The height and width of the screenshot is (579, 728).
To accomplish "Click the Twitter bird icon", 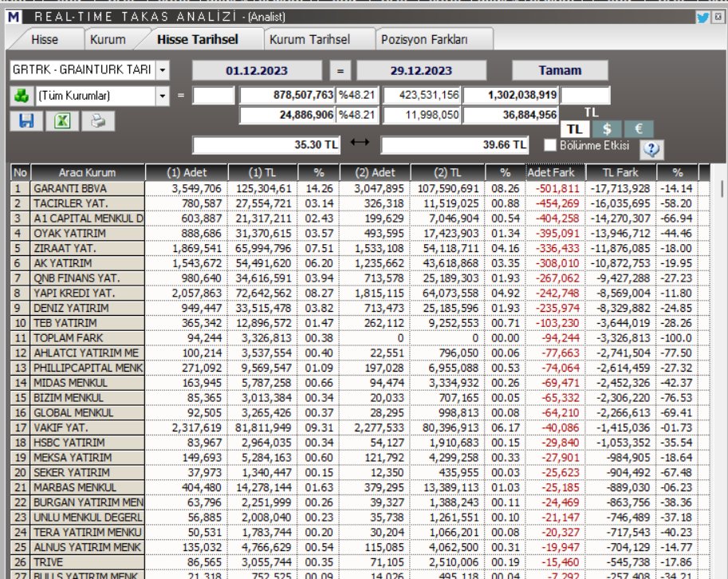I will click(702, 18).
